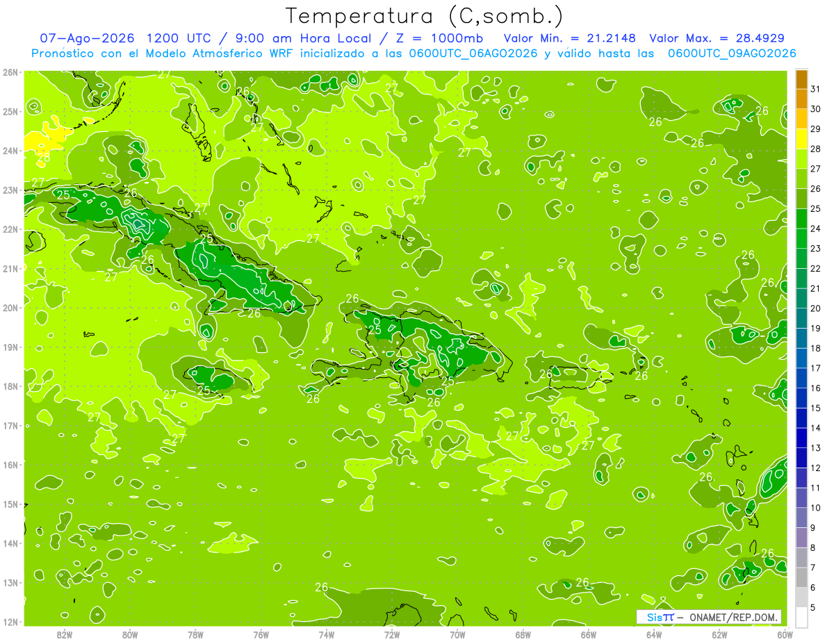Click the yellow color scale segment between 28 and 29
The width and height of the screenshot is (834, 644).
click(x=801, y=140)
